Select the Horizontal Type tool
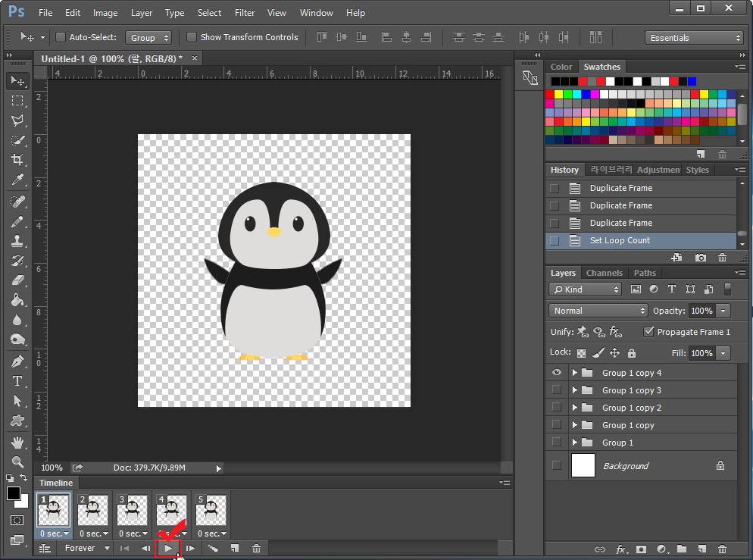Viewport: 753px width, 560px height. pyautogui.click(x=17, y=381)
